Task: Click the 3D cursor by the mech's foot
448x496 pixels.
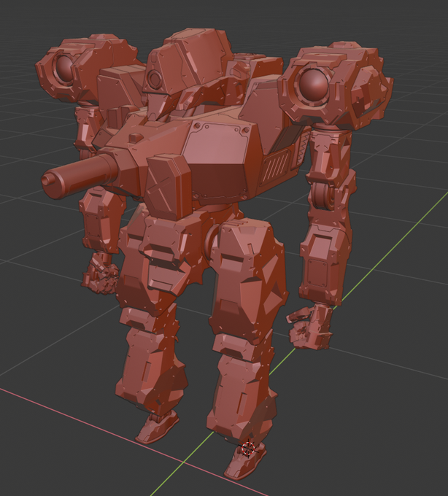Action: tap(248, 449)
